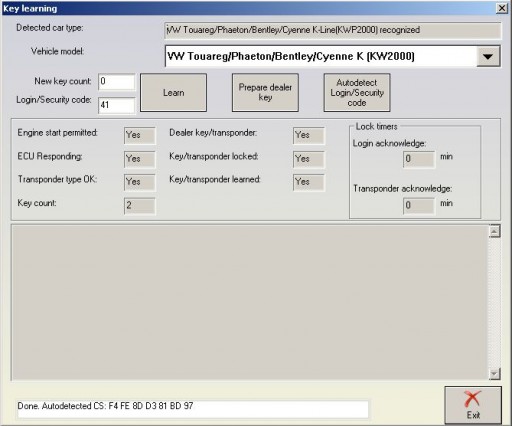Click the Transponder acknowledge minutes field
Viewport: 512px width, 426px height.
click(x=419, y=205)
